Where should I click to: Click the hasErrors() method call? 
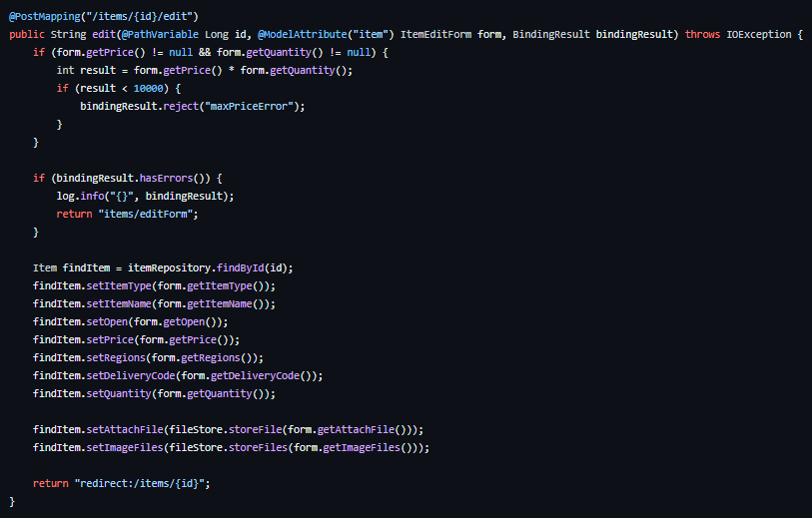[x=172, y=178]
